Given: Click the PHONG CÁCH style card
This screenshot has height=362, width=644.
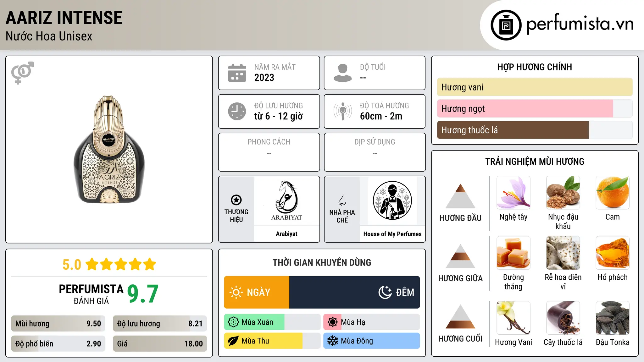Looking at the screenshot, I should pos(269,152).
